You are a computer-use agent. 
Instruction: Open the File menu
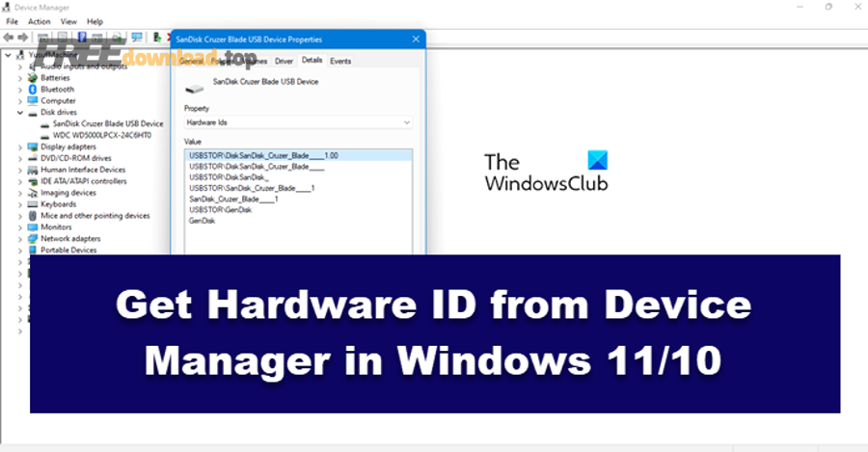click(13, 21)
